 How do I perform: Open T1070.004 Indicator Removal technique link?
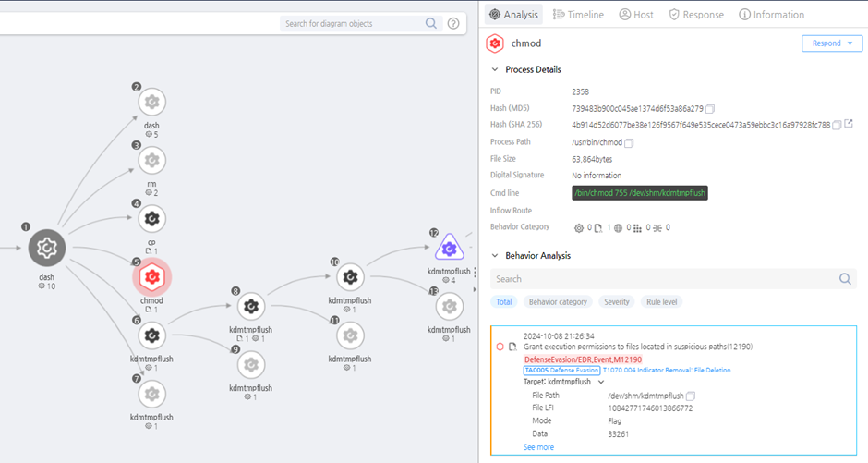[667, 370]
